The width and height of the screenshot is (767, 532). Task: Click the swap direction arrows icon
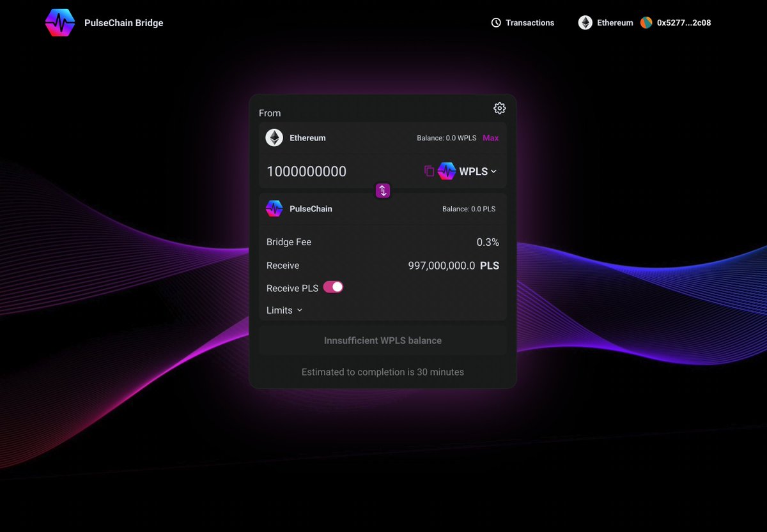(382, 190)
